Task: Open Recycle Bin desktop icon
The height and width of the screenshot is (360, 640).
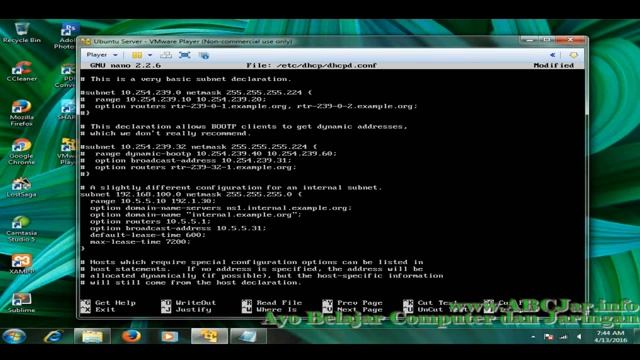Action: point(22,33)
